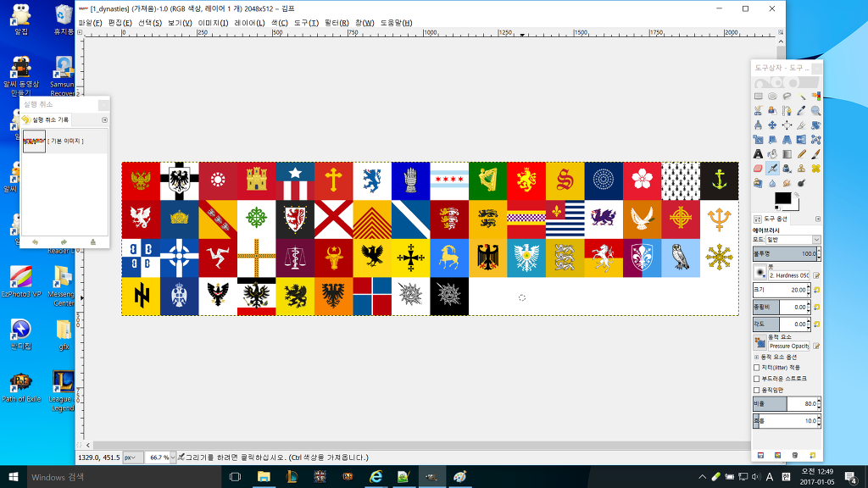Click the Windows 검색 search box
This screenshot has width=868, height=488.
[124, 477]
